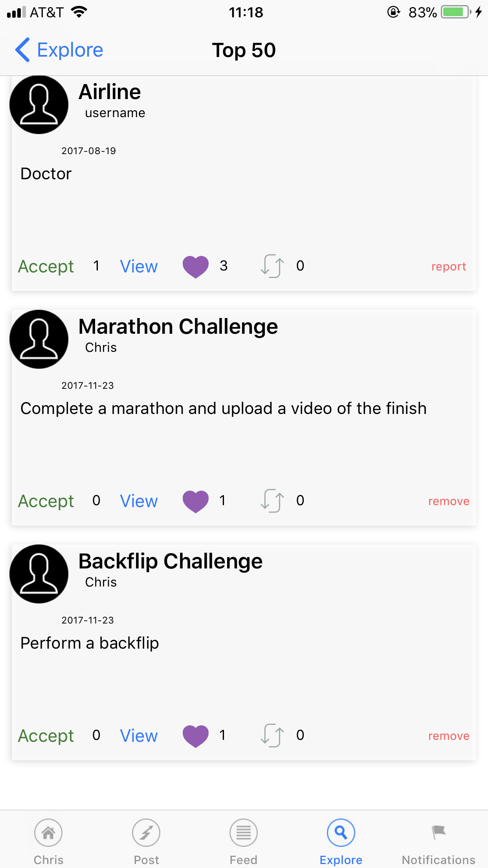Open Chris avatar on Backflip Challenge
The image size is (488, 868).
39,574
